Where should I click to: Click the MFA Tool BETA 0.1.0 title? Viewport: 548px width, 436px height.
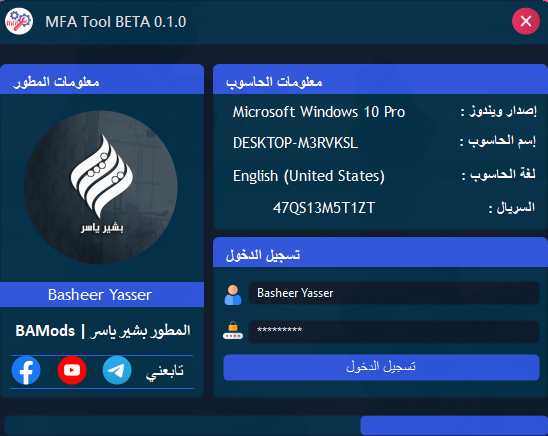pyautogui.click(x=116, y=22)
